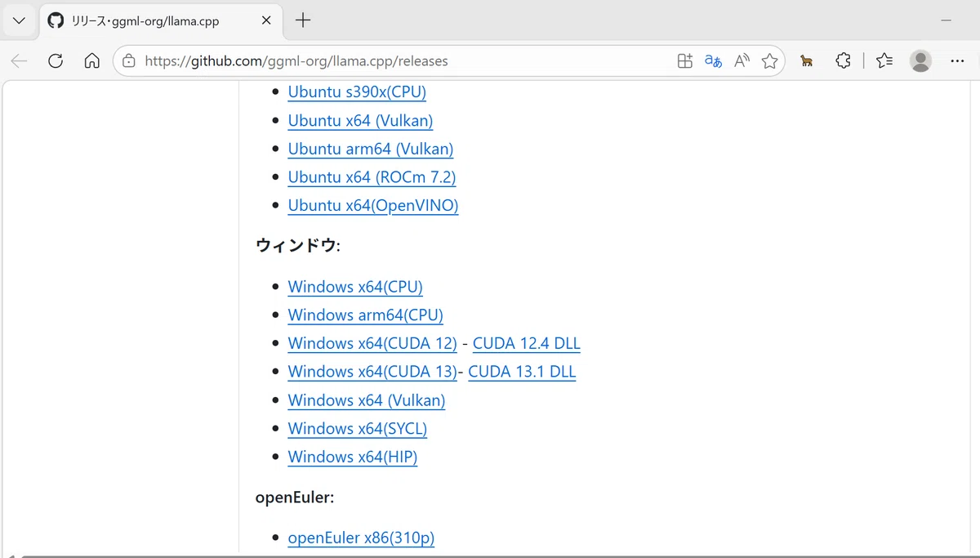Open browser settings and more menu
Viewport: 980px width, 558px height.
[x=957, y=60]
